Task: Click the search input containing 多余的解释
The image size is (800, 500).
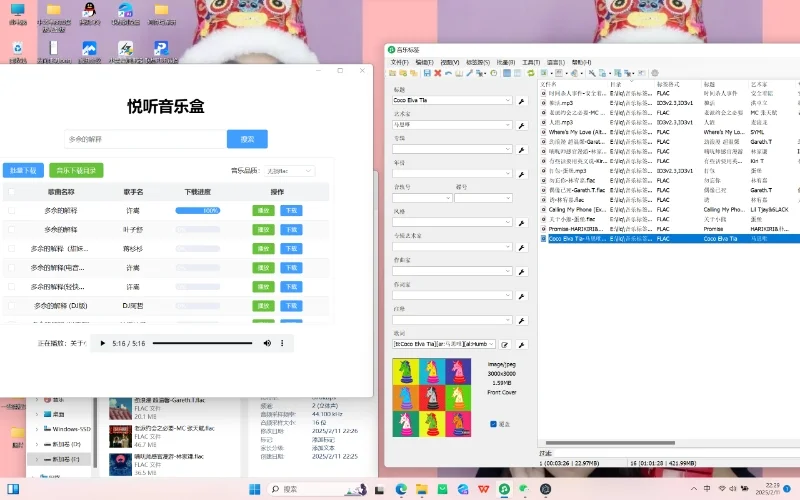Action: tap(145, 139)
